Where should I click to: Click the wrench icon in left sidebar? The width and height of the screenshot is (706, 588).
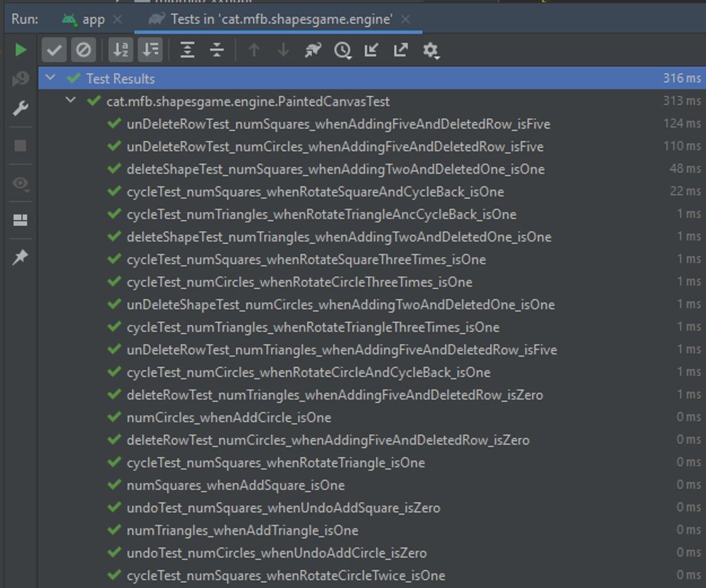21,109
